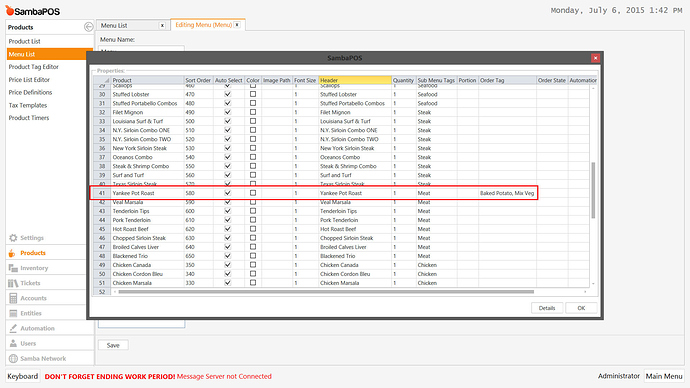Viewport: 690px width, 388px height.
Task: Open the on-screen Keyboard
Action: (22, 376)
